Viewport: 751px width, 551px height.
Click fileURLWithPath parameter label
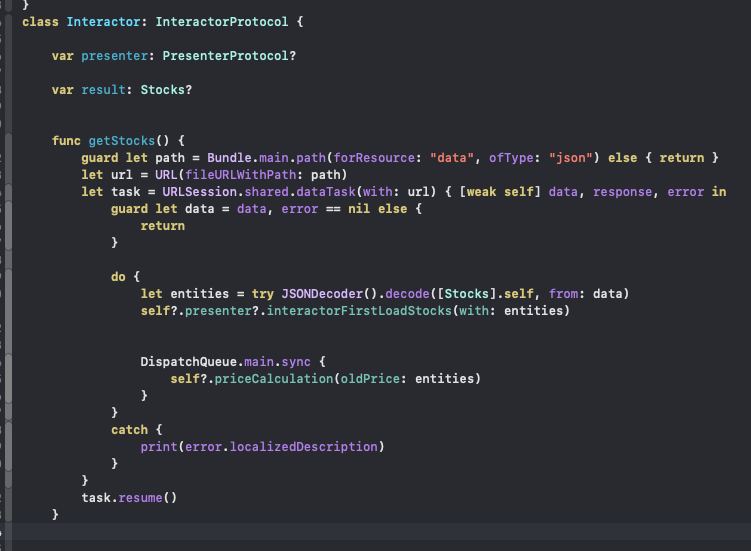point(240,175)
